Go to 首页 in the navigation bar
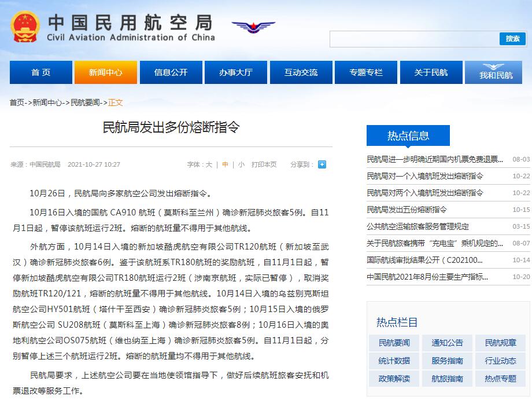 click(x=40, y=72)
